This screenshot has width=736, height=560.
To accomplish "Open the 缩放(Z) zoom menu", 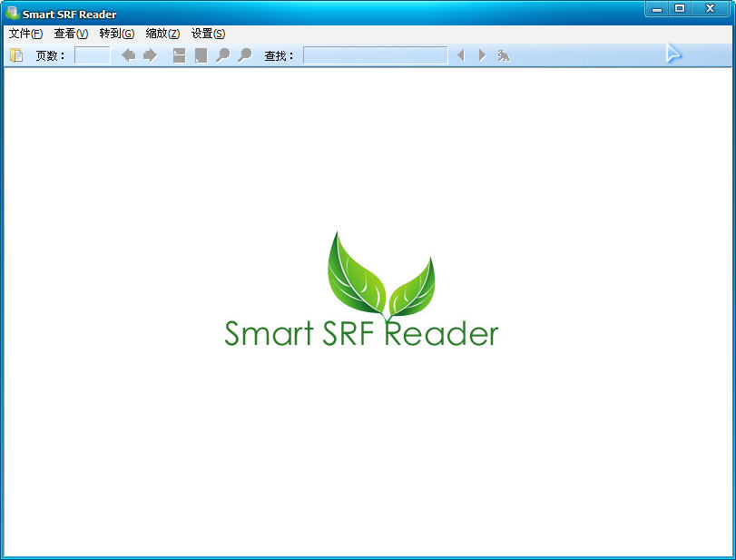I will pos(162,34).
